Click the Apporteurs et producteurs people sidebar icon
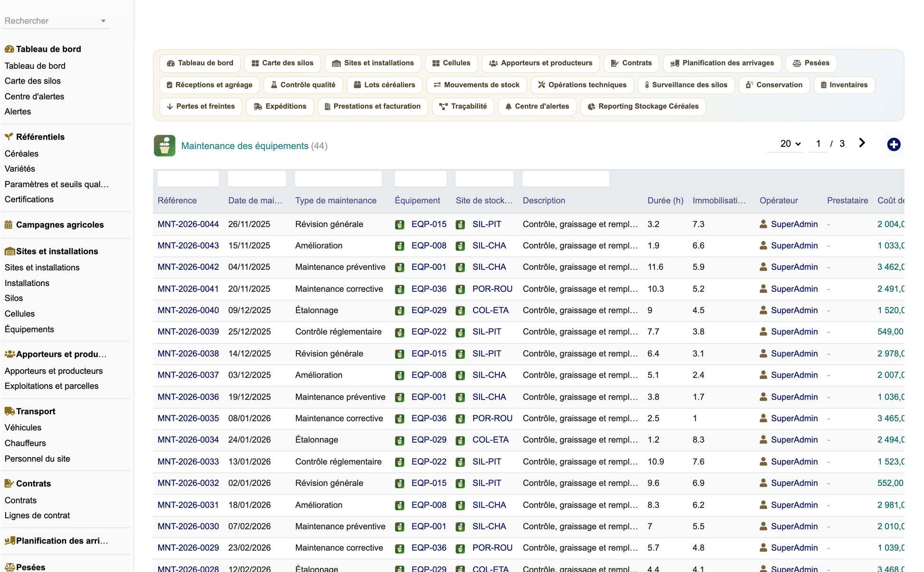Viewport: 924px width, 572px height. click(x=9, y=354)
